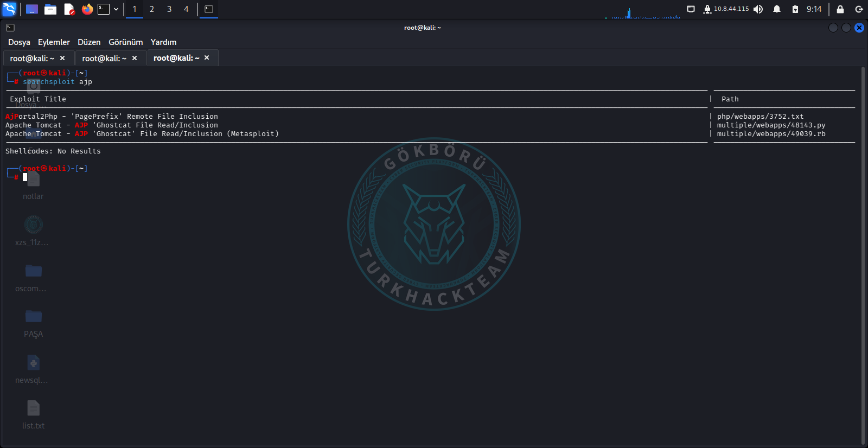The height and width of the screenshot is (448, 868).
Task: Open the Görünüm menu
Action: point(125,42)
